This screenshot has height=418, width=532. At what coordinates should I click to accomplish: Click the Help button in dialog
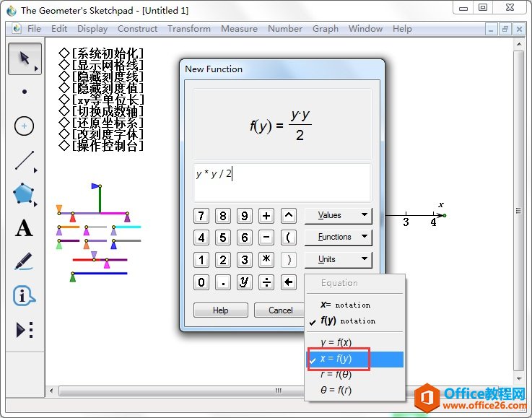pyautogui.click(x=221, y=310)
